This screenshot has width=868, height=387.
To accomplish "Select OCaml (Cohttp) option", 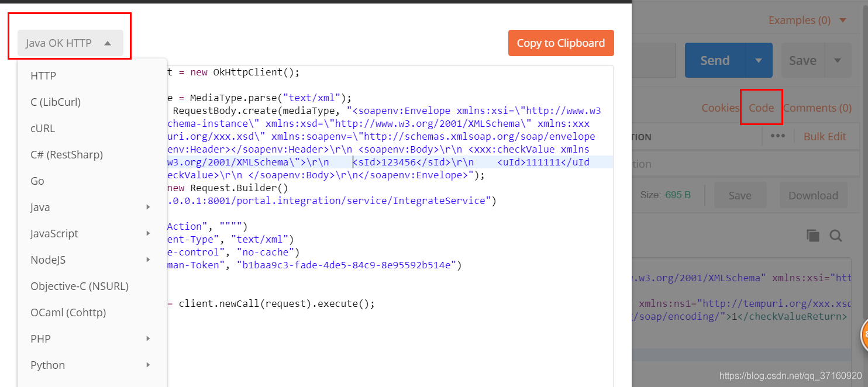I will tap(68, 312).
